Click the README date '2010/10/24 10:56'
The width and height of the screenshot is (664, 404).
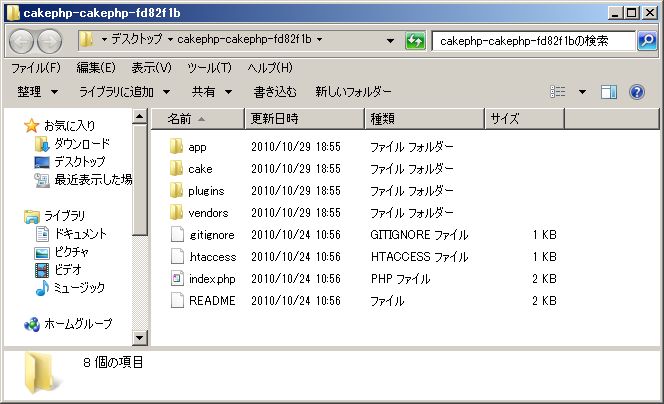pos(296,301)
